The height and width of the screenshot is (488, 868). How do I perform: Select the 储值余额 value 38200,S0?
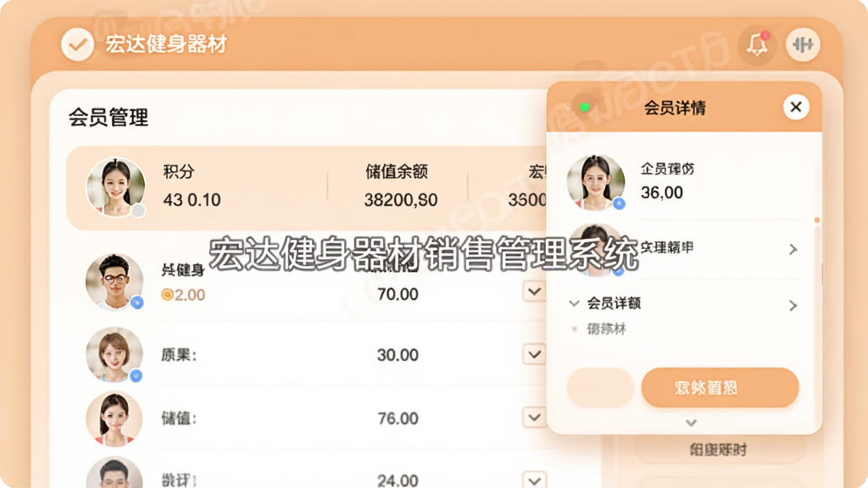(x=401, y=200)
